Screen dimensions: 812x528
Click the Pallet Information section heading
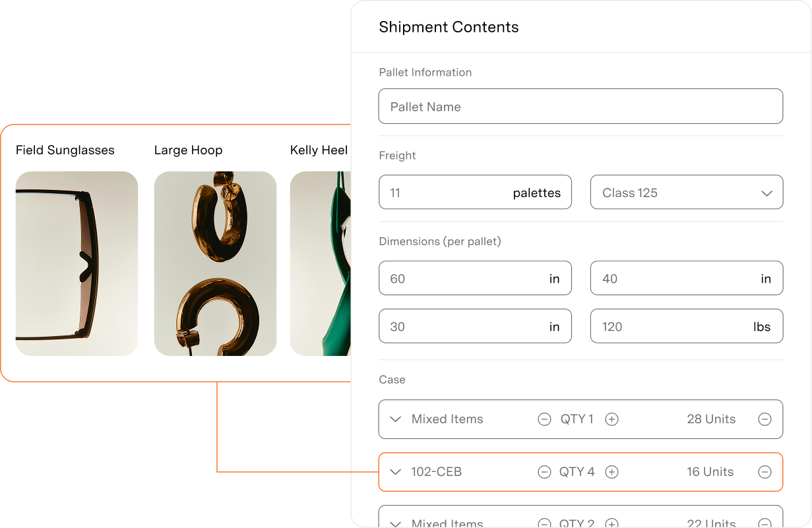(x=425, y=72)
